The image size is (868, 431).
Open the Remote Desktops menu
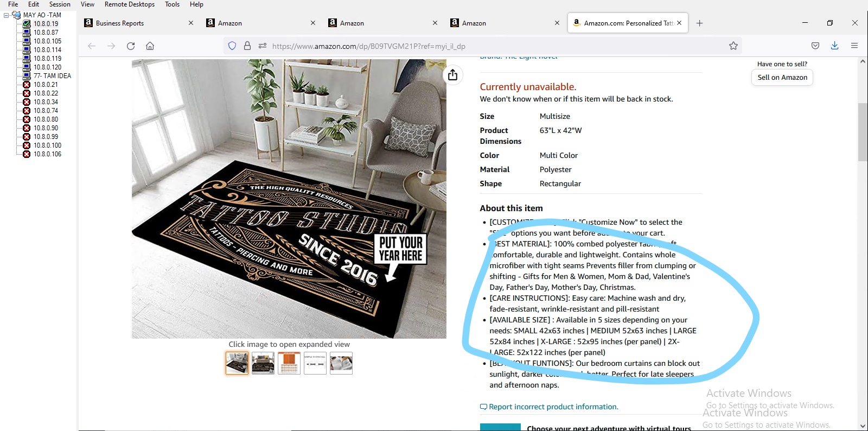coord(130,4)
